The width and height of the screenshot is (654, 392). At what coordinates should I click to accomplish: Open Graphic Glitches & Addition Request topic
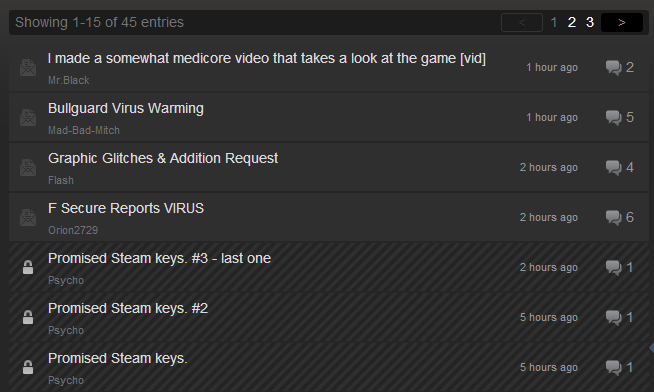click(x=163, y=158)
